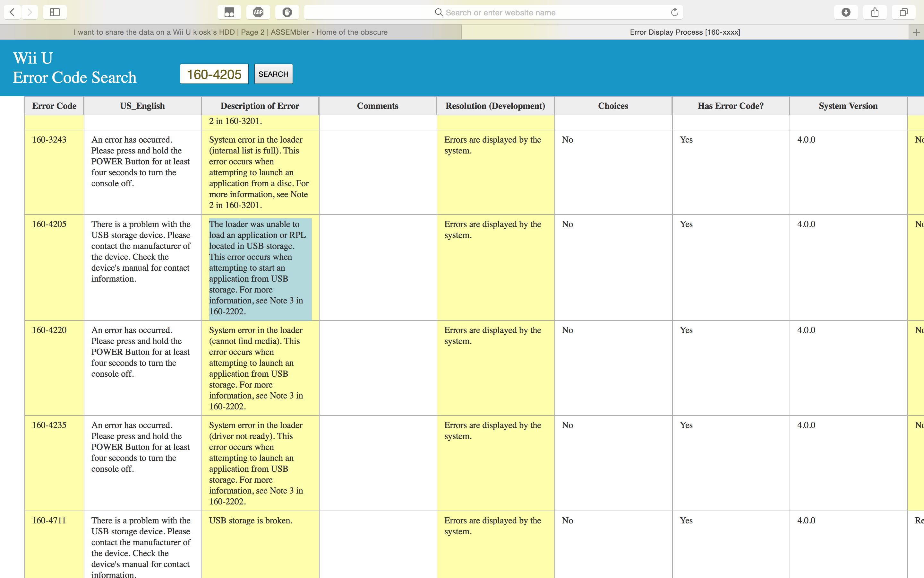Click the Resolution text in row 160-4235
The height and width of the screenshot is (578, 924).
493,431
